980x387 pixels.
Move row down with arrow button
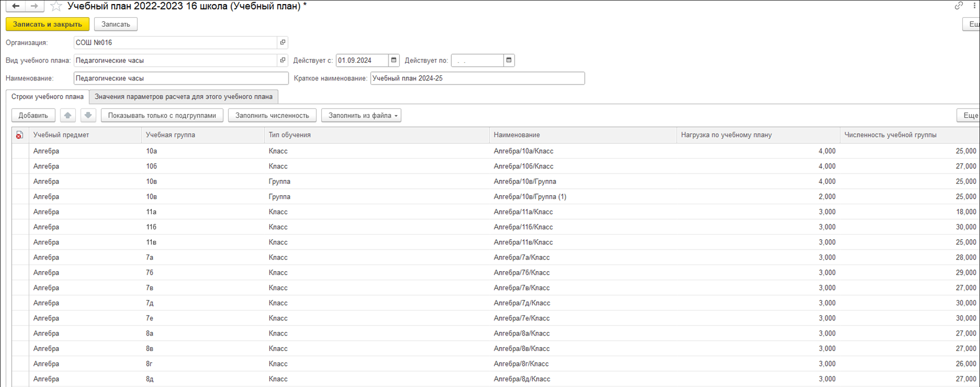(x=88, y=115)
